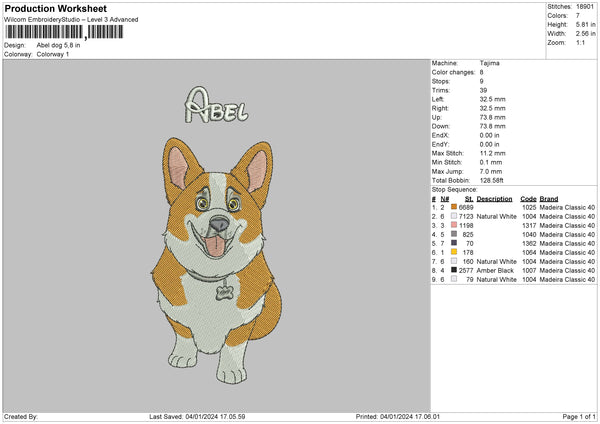Click the white swatch in stop 2

(x=454, y=215)
